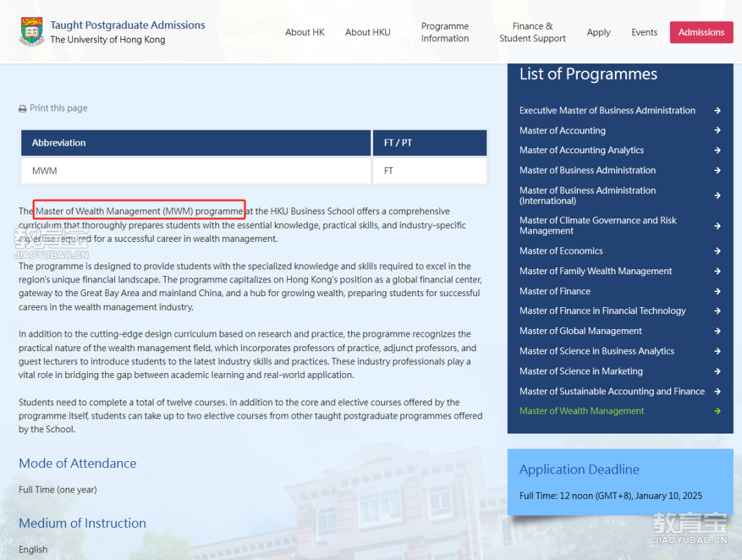742x560 pixels.
Task: Click arrow beside Master of Sustainable Accounting and Finance
Action: [x=717, y=392]
